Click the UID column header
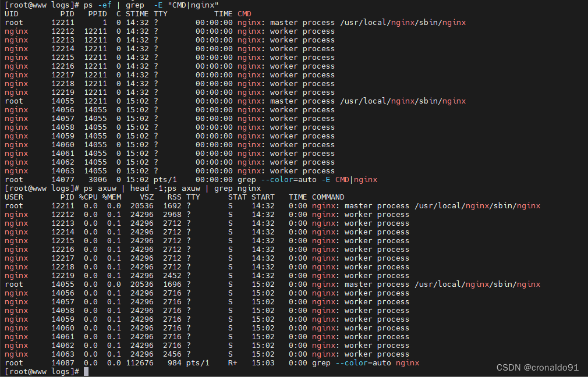This screenshot has height=377, width=588. pyautogui.click(x=12, y=14)
